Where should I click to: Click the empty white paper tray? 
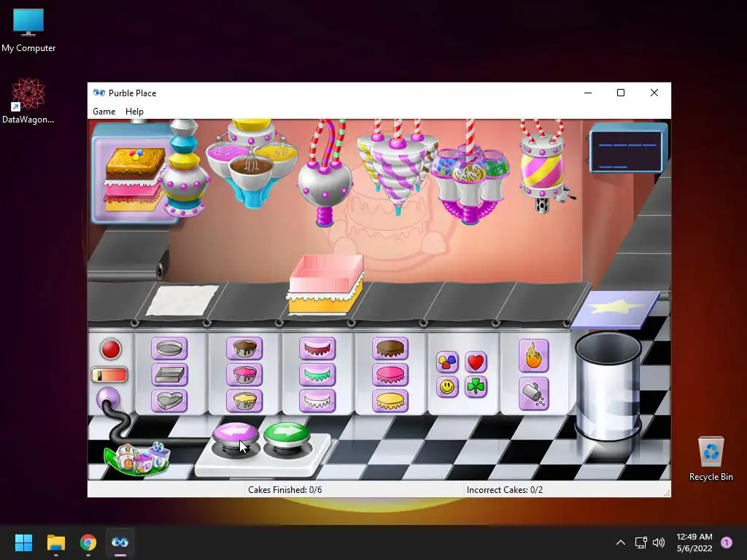182,300
